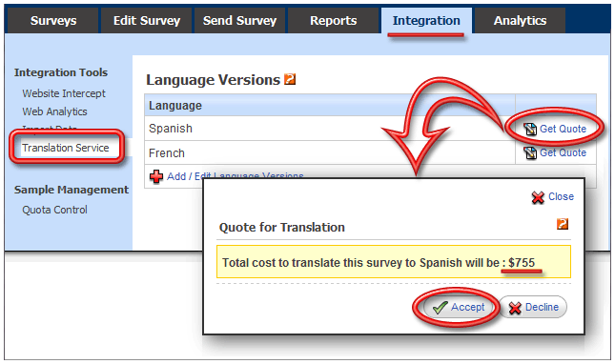Viewport: 615px width, 364px height.
Task: Open Quota Control under Sample Management
Action: click(54, 210)
